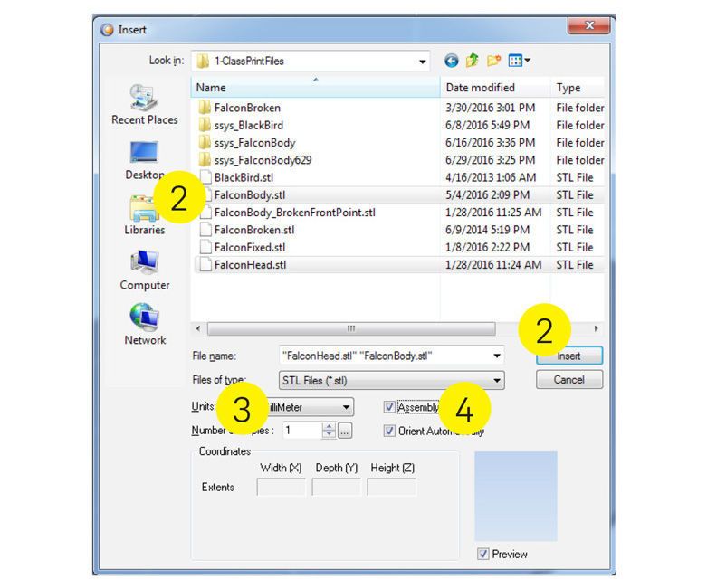
Task: Open Desktop location in sidebar
Action: point(145,160)
